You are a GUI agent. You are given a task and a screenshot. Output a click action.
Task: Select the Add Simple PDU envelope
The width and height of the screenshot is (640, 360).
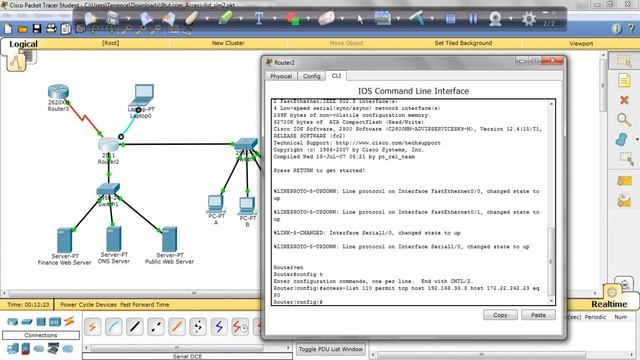coord(624,180)
